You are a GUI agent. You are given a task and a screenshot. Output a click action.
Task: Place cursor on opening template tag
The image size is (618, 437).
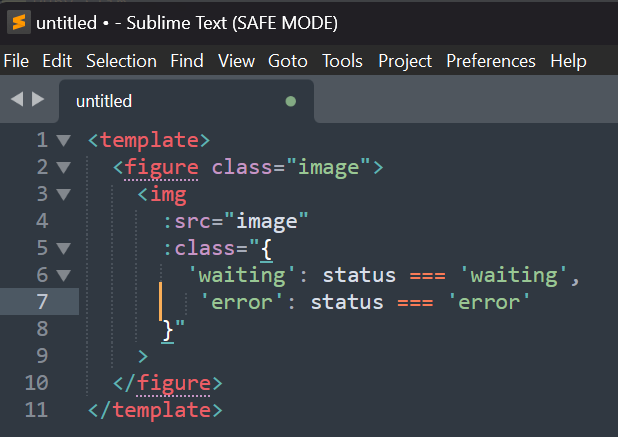pyautogui.click(x=149, y=140)
